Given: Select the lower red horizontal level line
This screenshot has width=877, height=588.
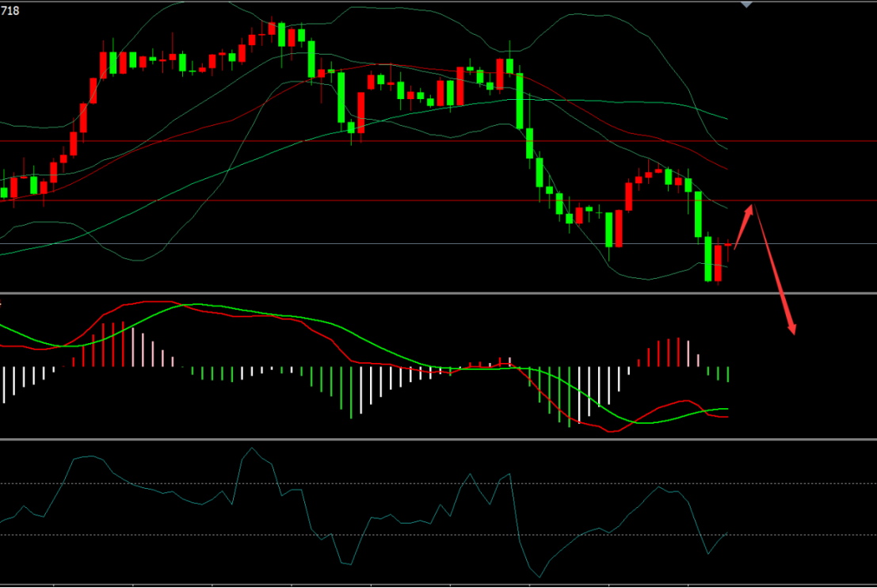Looking at the screenshot, I should (439, 200).
